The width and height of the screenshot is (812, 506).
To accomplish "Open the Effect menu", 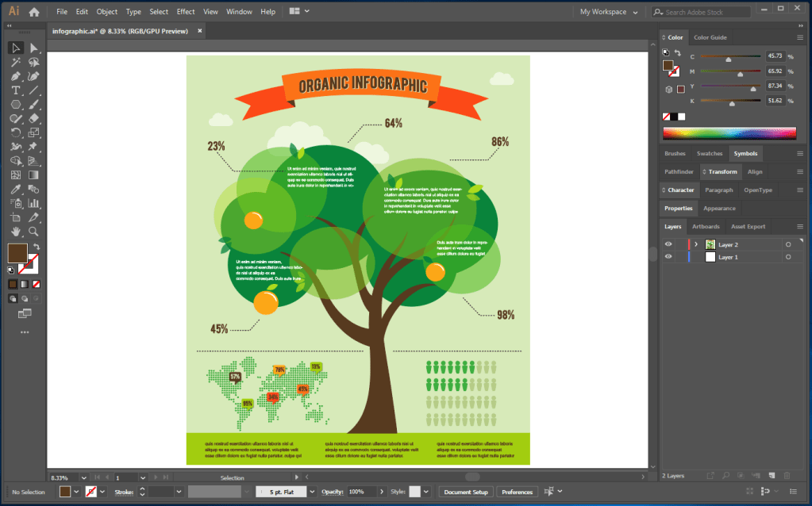I will (x=186, y=12).
